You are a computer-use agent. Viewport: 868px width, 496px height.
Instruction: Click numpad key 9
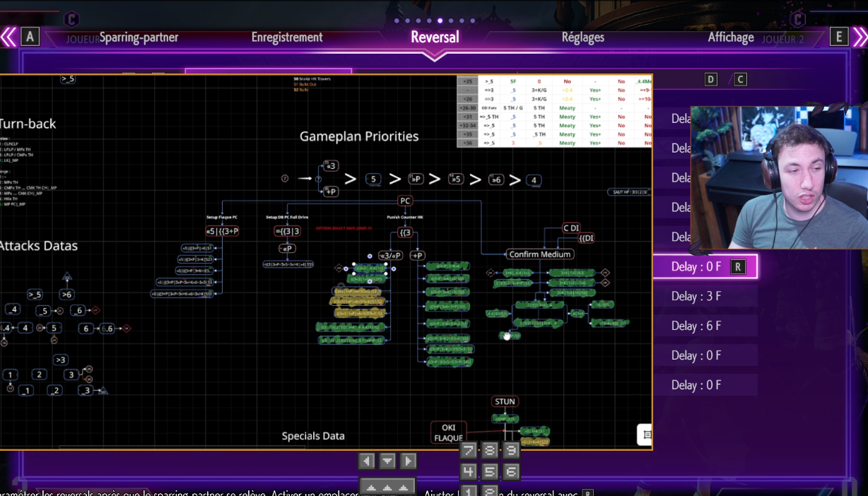tap(511, 450)
